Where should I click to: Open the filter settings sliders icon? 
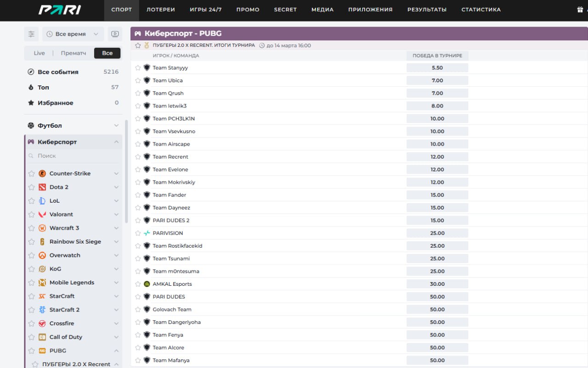pos(31,34)
